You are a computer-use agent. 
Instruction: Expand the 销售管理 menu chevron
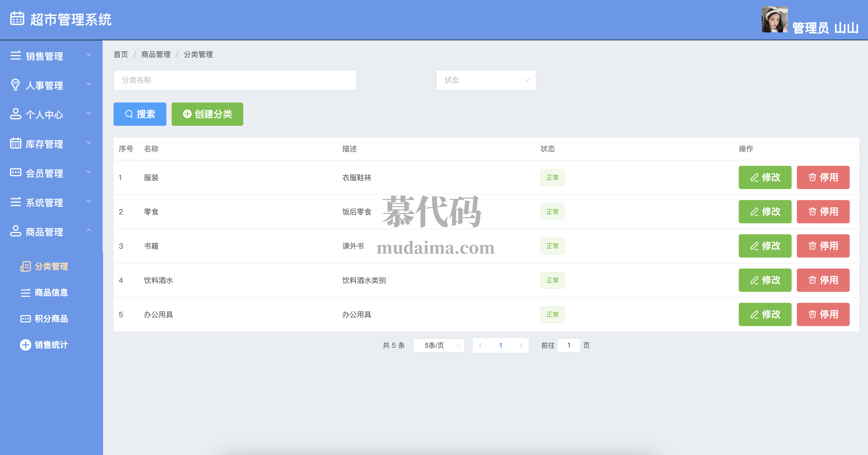(89, 55)
